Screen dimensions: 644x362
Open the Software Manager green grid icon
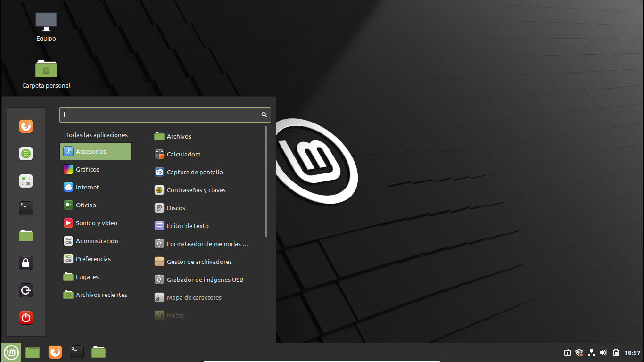26,154
